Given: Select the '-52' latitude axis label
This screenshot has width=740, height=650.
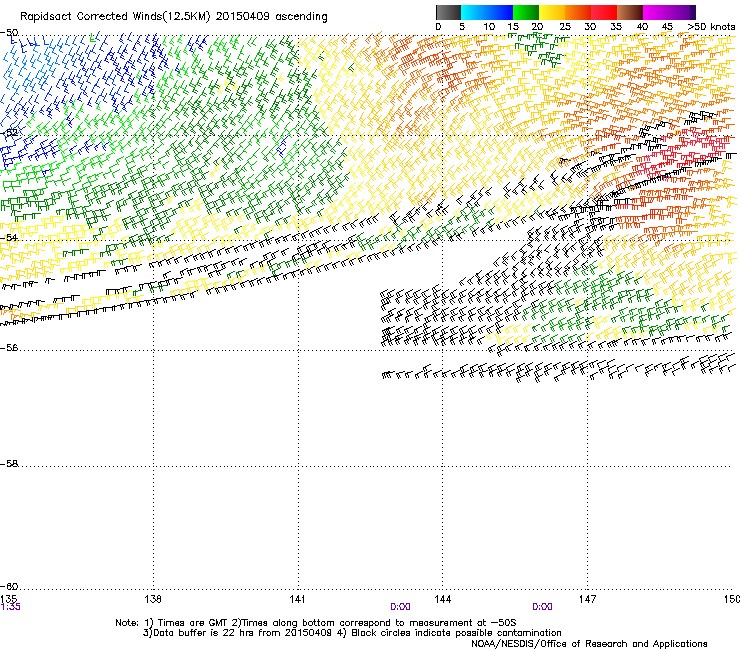Looking at the screenshot, I should [x=9, y=133].
